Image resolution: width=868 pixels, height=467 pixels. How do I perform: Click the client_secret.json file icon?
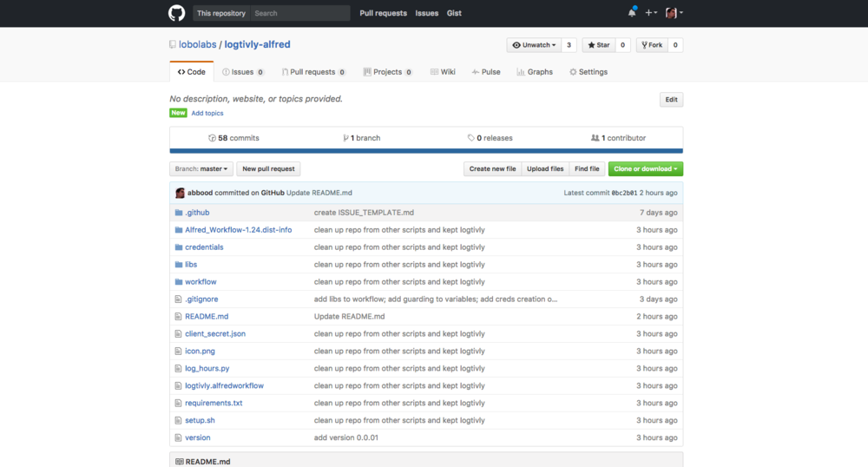(178, 333)
